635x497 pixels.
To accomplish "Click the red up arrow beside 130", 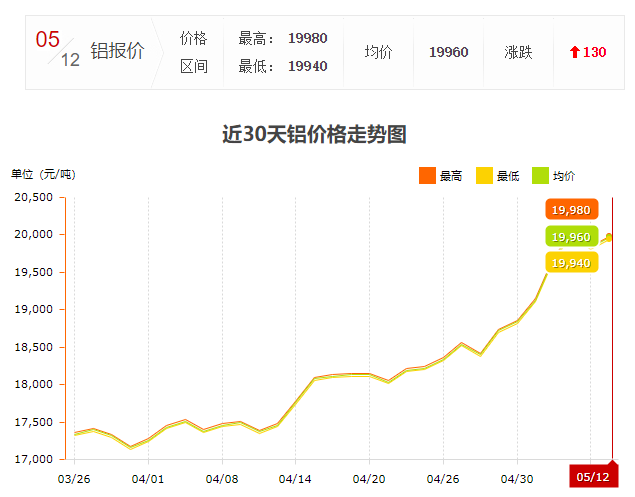I will click(574, 52).
